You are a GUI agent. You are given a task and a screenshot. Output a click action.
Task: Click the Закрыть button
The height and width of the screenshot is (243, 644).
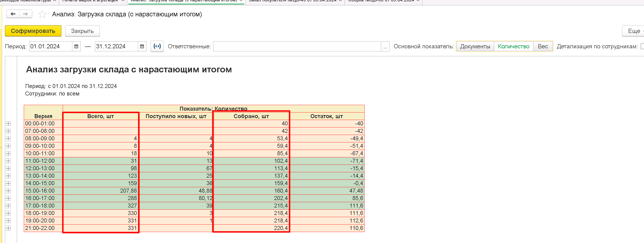tap(82, 31)
